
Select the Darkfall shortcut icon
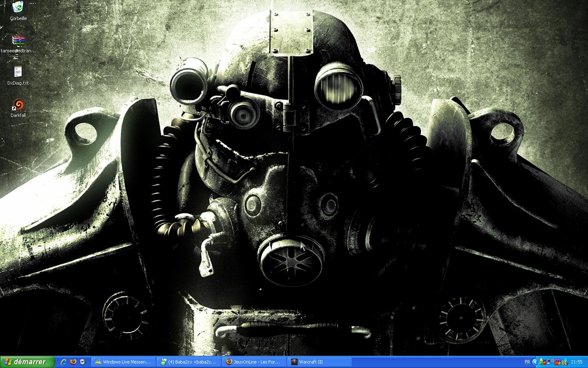coord(18,108)
